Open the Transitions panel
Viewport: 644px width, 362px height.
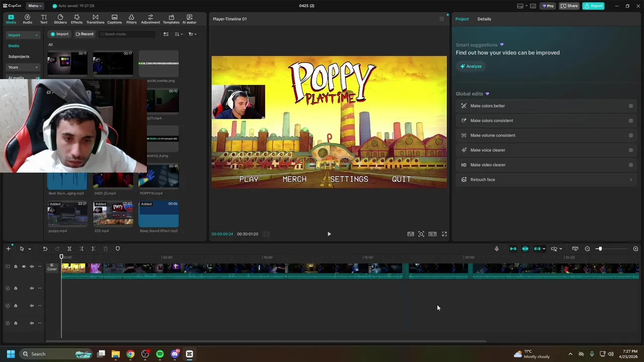[x=95, y=19]
